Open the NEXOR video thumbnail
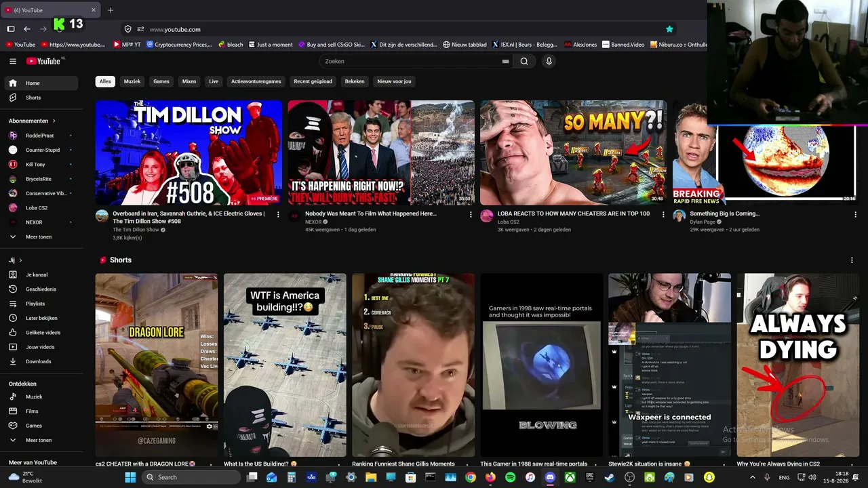The height and width of the screenshot is (488, 868). click(x=381, y=152)
